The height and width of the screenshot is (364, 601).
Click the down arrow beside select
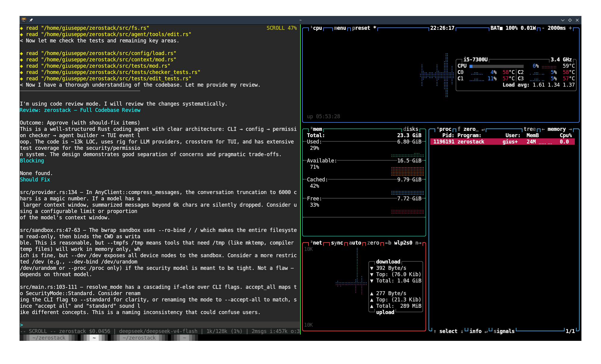point(462,331)
